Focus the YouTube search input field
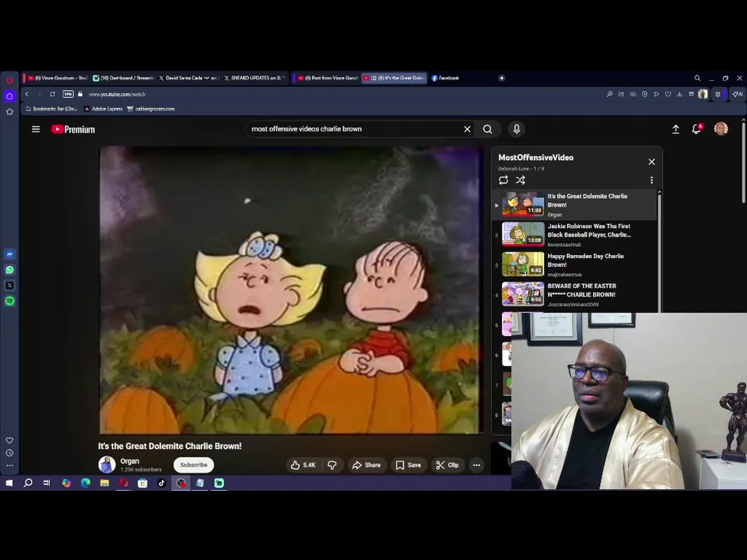This screenshot has height=560, width=747. tap(355, 129)
